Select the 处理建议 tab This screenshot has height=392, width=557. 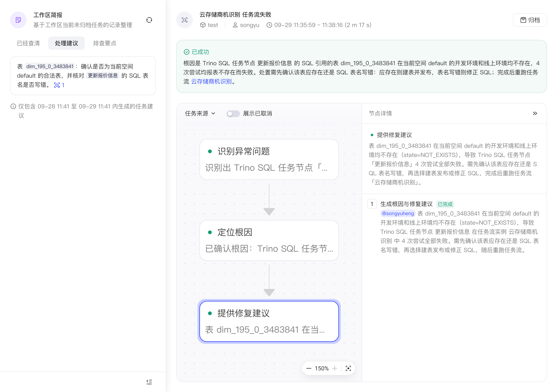[x=67, y=43]
